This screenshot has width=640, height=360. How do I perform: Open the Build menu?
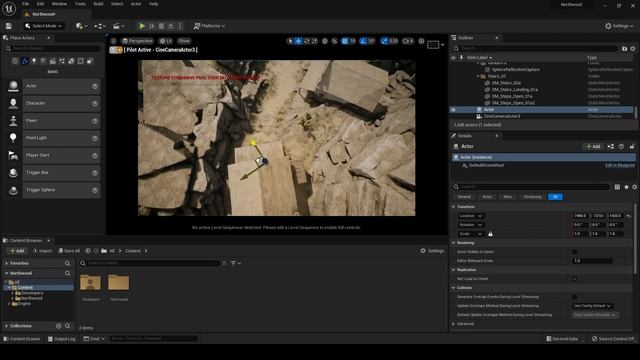(98, 4)
